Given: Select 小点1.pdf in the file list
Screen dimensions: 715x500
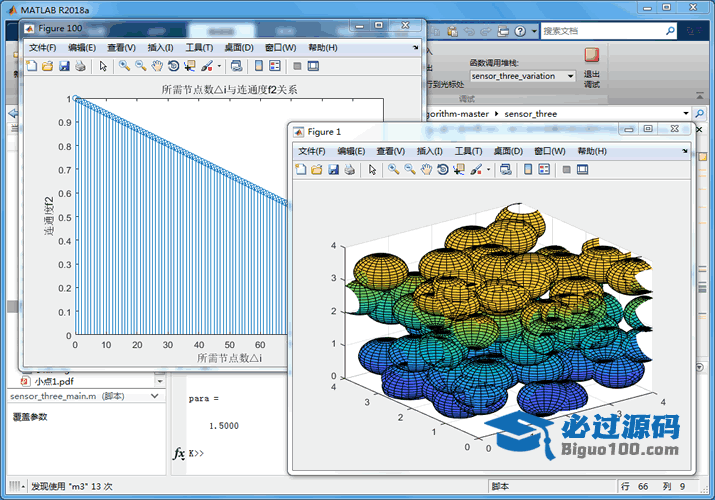Looking at the screenshot, I should click(55, 380).
